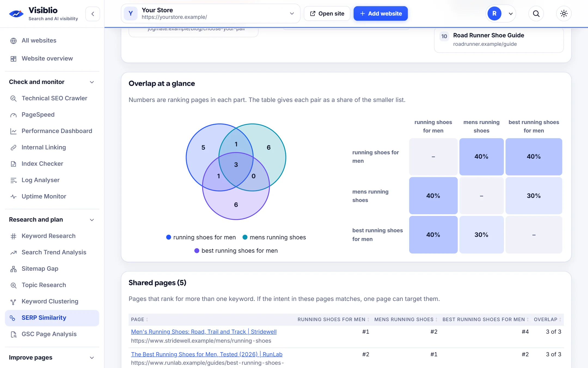Click the Performance Dashboard chart icon
Viewport: 588px width, 368px height.
(x=13, y=131)
